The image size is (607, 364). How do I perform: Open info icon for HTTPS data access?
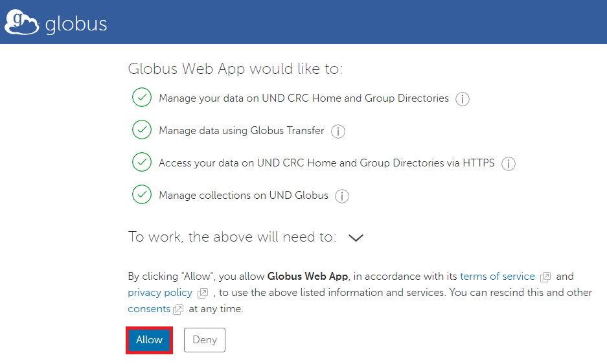pos(509,164)
